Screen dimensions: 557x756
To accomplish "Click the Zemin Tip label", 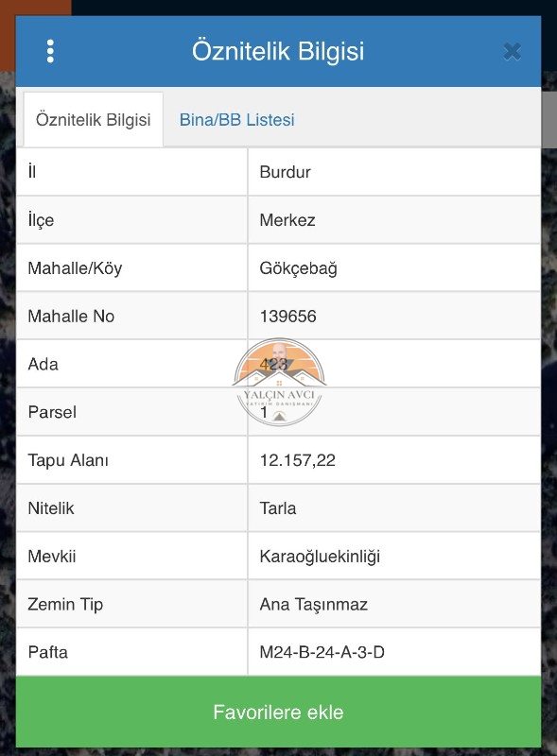I will 65,605.
